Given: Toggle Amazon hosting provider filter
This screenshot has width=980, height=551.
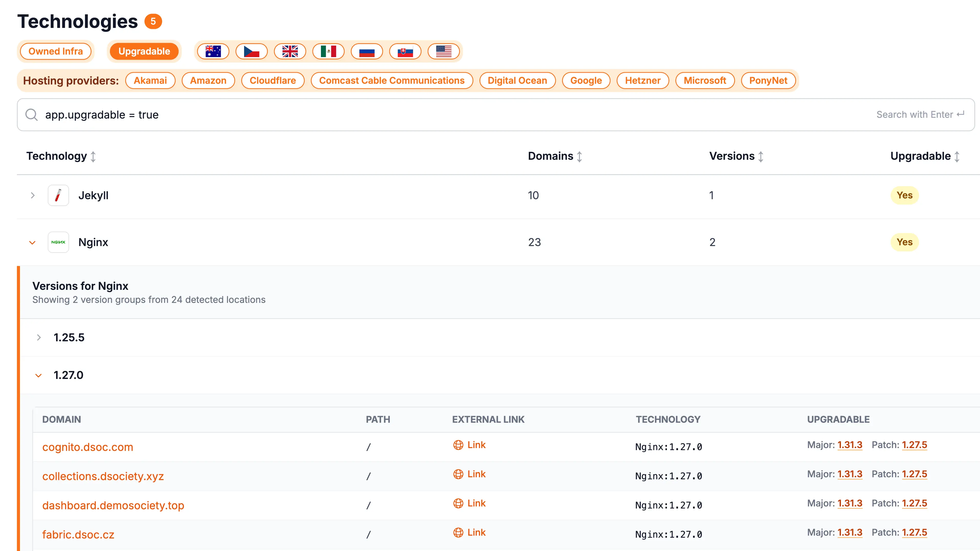Looking at the screenshot, I should (208, 81).
